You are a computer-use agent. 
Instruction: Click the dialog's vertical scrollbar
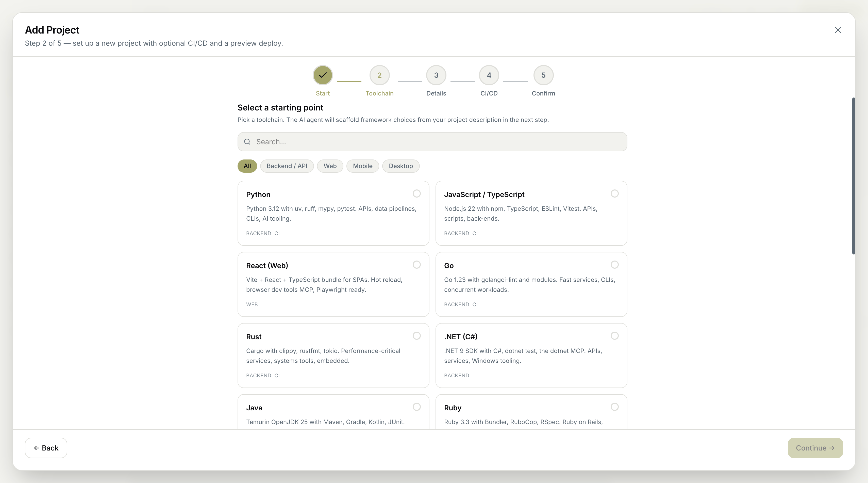854,176
